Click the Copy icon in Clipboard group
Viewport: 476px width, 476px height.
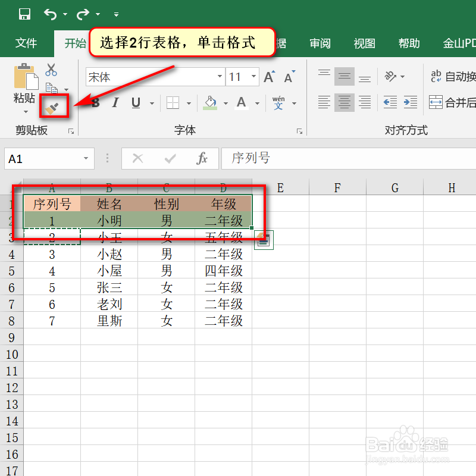tap(52, 86)
